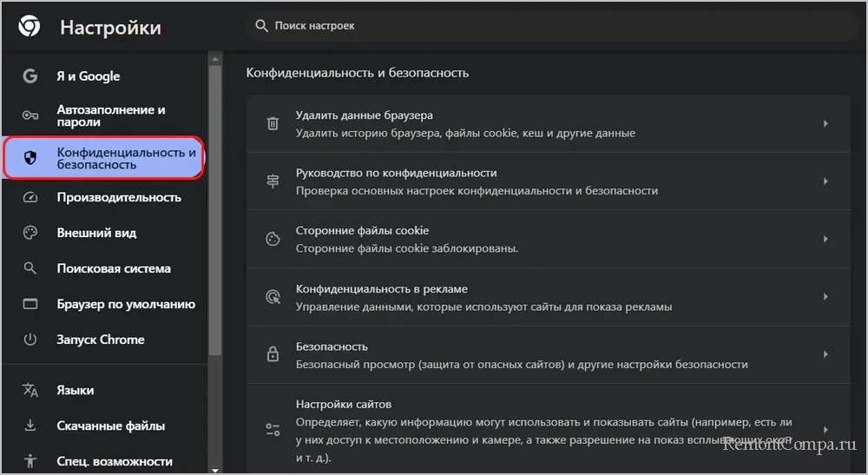Viewport: 868px width, 475px height.
Task: Click the sliders icon next to Настройки сайтов
Action: (x=273, y=429)
